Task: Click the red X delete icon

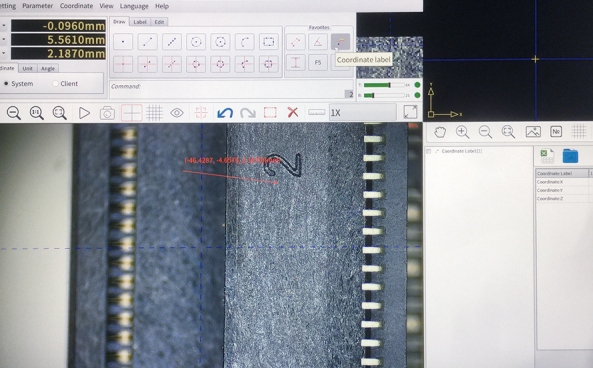Action: point(293,112)
